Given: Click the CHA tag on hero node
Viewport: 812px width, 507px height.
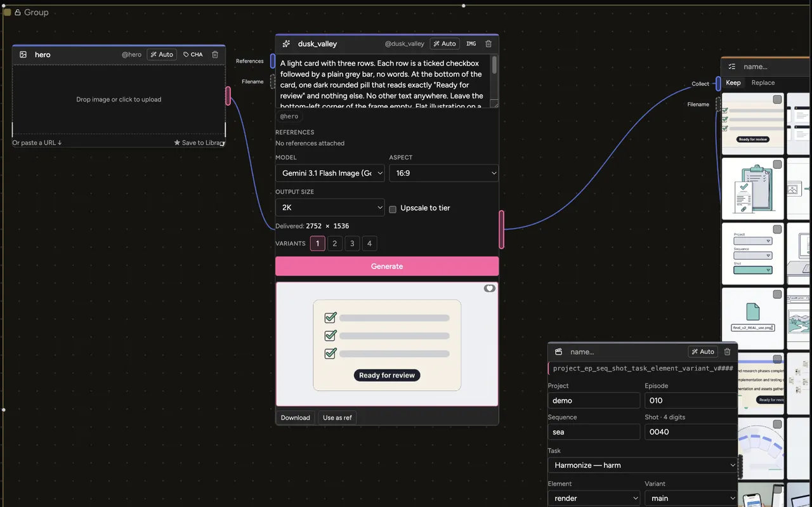Looking at the screenshot, I should (x=193, y=55).
